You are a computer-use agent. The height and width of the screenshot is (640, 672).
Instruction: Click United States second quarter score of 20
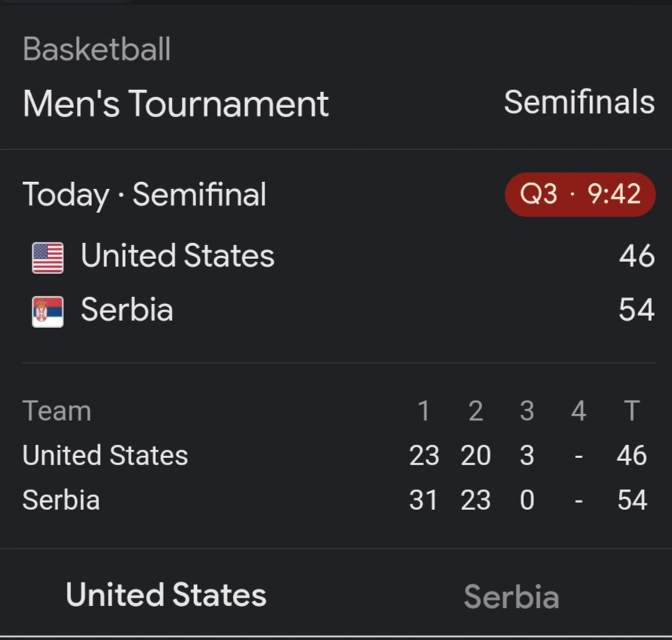[476, 456]
